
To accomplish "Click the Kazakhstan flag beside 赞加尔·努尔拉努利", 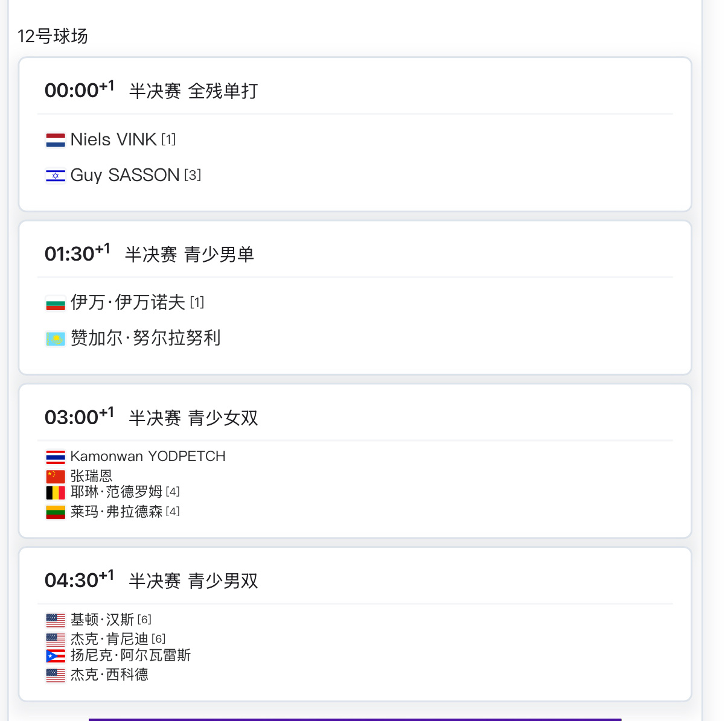I will pyautogui.click(x=56, y=338).
